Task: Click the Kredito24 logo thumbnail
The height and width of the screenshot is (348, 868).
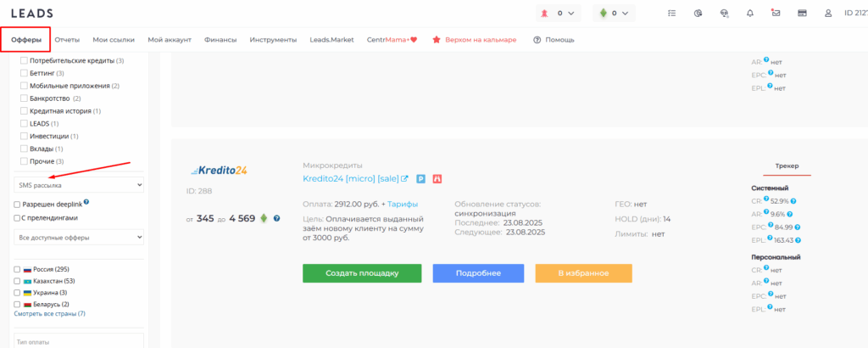Action: coord(218,171)
